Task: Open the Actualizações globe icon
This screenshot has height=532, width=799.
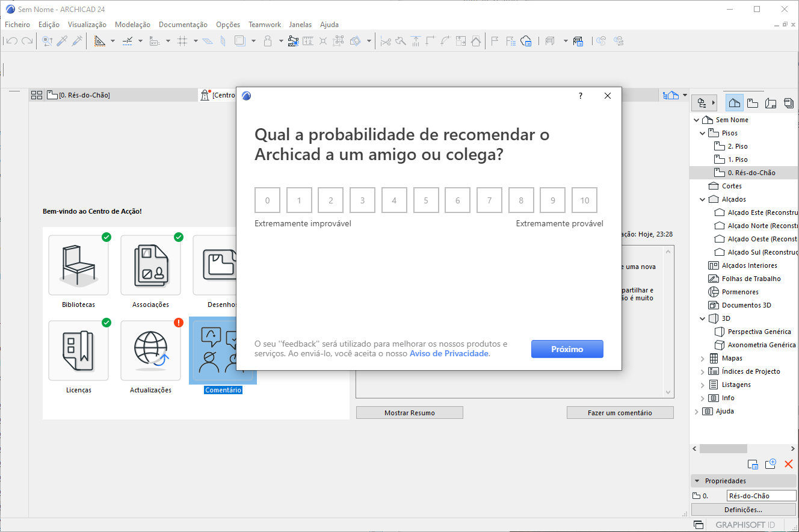Action: click(150, 350)
